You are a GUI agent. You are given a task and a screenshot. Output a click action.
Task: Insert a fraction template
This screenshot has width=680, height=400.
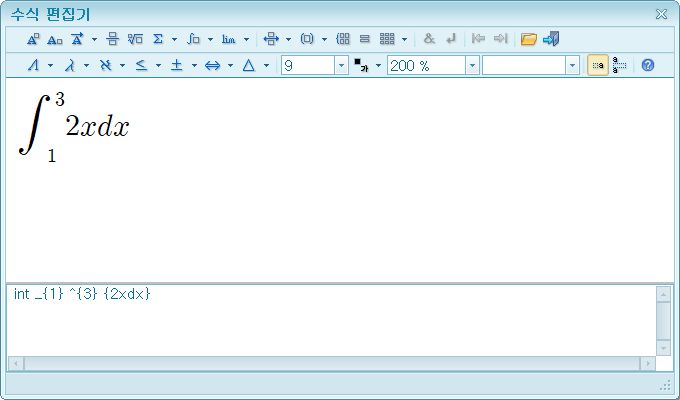coord(112,39)
